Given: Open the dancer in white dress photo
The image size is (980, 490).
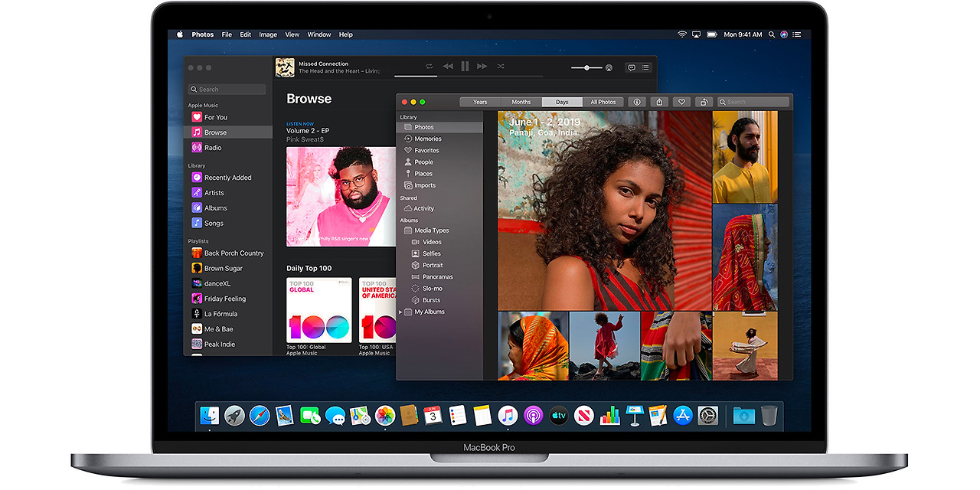Looking at the screenshot, I should pyautogui.click(x=745, y=345).
